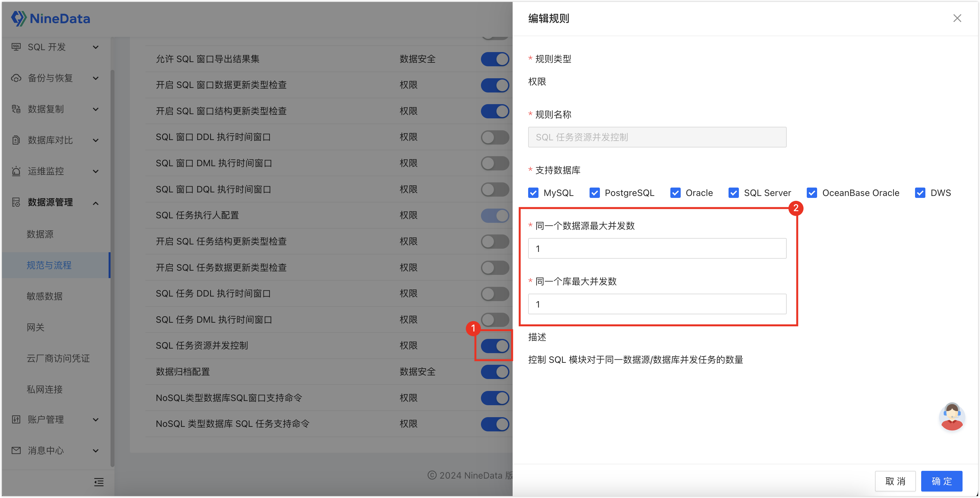Uncheck the OceanBase Oracle checkbox
The width and height of the screenshot is (980, 498).
[x=812, y=193]
